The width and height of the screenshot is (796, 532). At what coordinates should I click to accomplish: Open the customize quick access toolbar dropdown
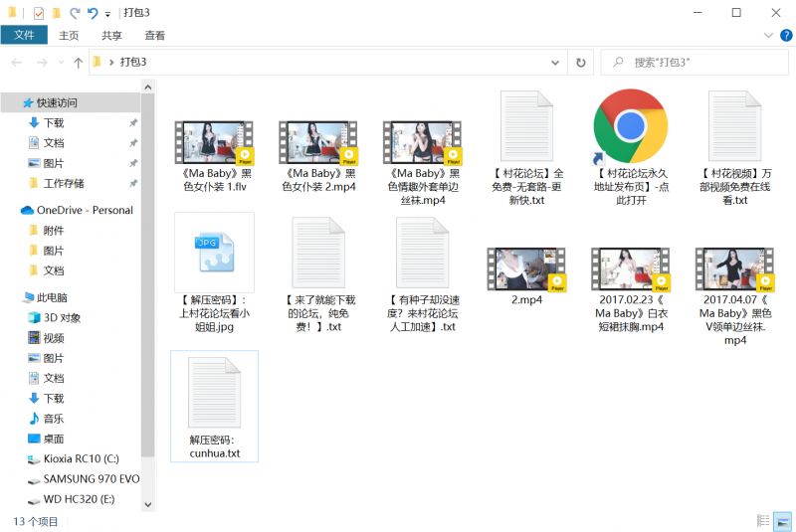click(107, 14)
